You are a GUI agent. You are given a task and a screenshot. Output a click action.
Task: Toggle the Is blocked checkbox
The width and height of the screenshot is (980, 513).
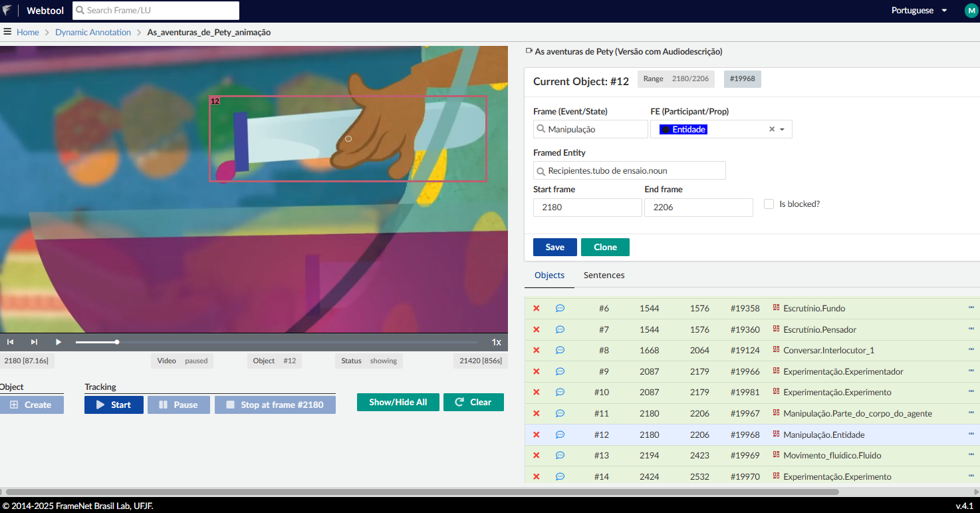[769, 204]
